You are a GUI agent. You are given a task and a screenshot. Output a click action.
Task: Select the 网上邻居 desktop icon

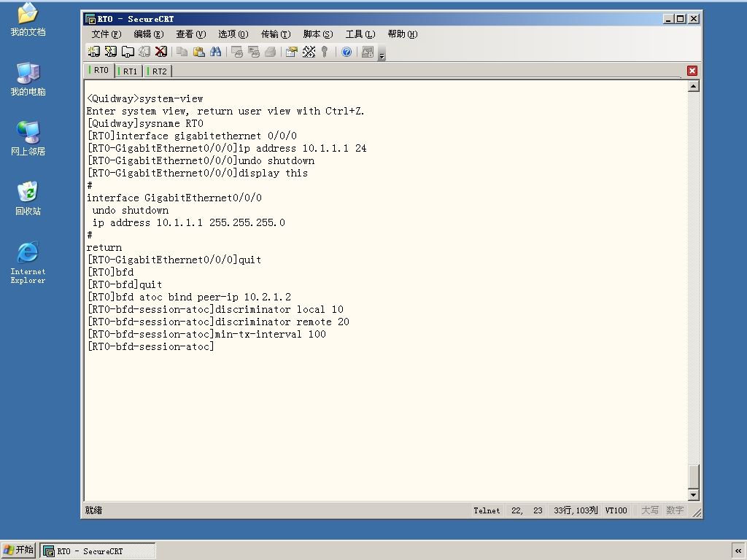pyautogui.click(x=28, y=139)
